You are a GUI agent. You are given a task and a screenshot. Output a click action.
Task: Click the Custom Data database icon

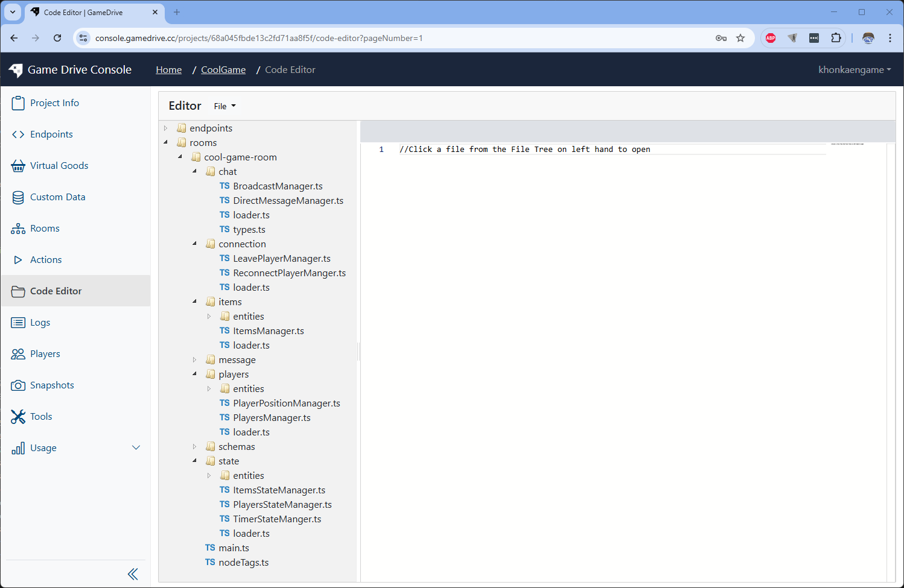tap(18, 197)
